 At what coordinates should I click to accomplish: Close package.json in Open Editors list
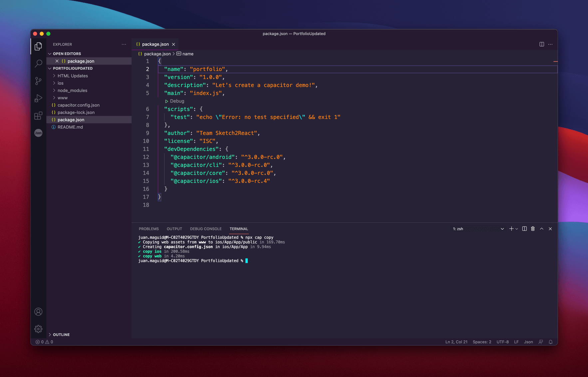pyautogui.click(x=57, y=61)
